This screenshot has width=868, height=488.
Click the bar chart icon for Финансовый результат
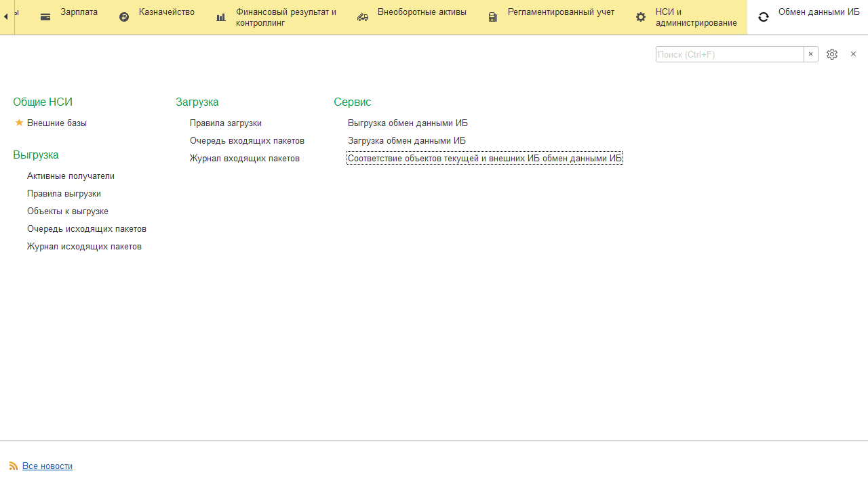[221, 17]
